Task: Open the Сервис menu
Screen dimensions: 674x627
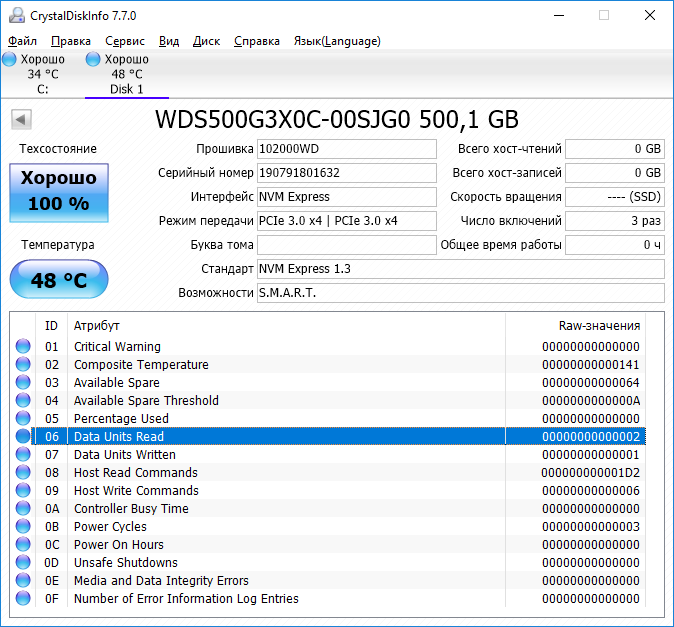Action: point(124,41)
